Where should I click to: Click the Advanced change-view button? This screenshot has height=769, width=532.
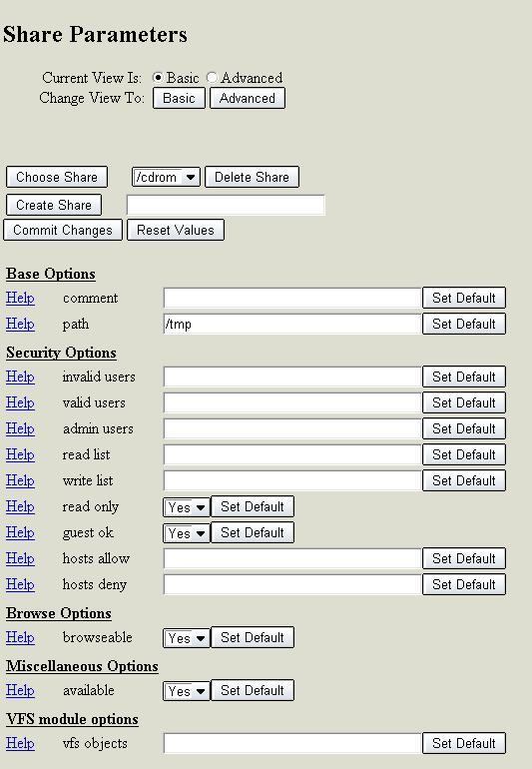pos(248,98)
